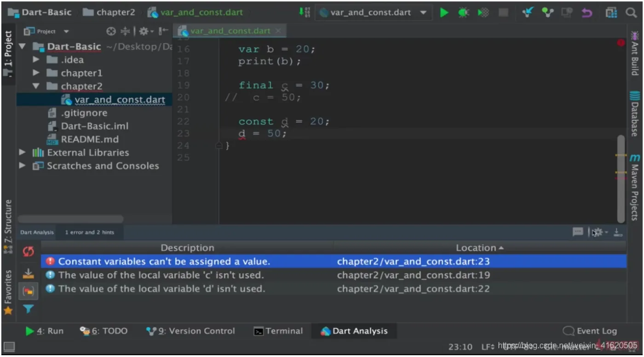The height and width of the screenshot is (357, 644).
Task: Click the funnel filter icon in Dart Analysis
Action: pos(29,309)
